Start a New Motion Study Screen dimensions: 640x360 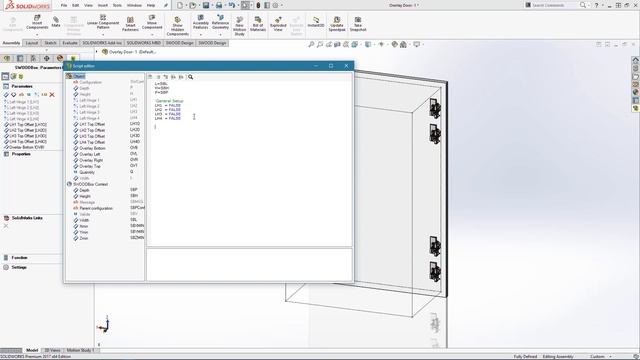pyautogui.click(x=240, y=26)
